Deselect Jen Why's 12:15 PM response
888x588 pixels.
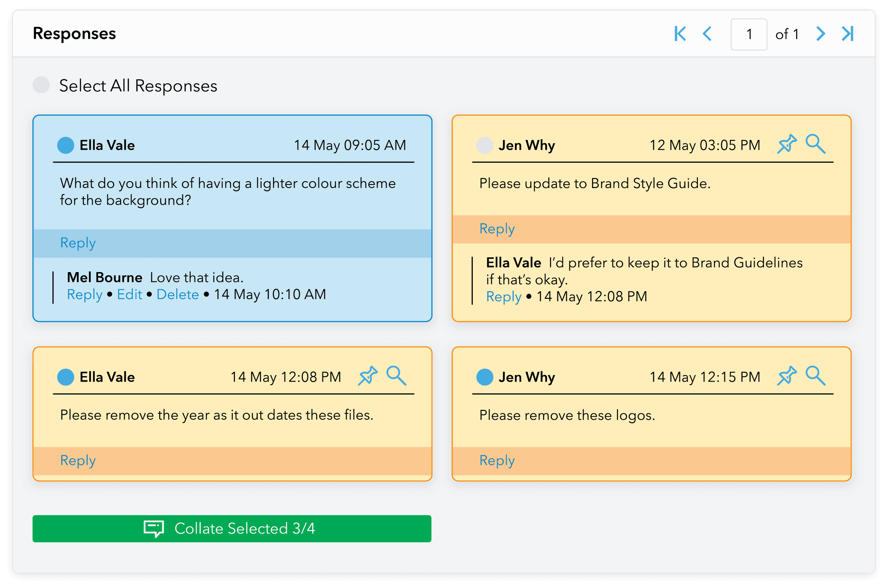tap(485, 377)
